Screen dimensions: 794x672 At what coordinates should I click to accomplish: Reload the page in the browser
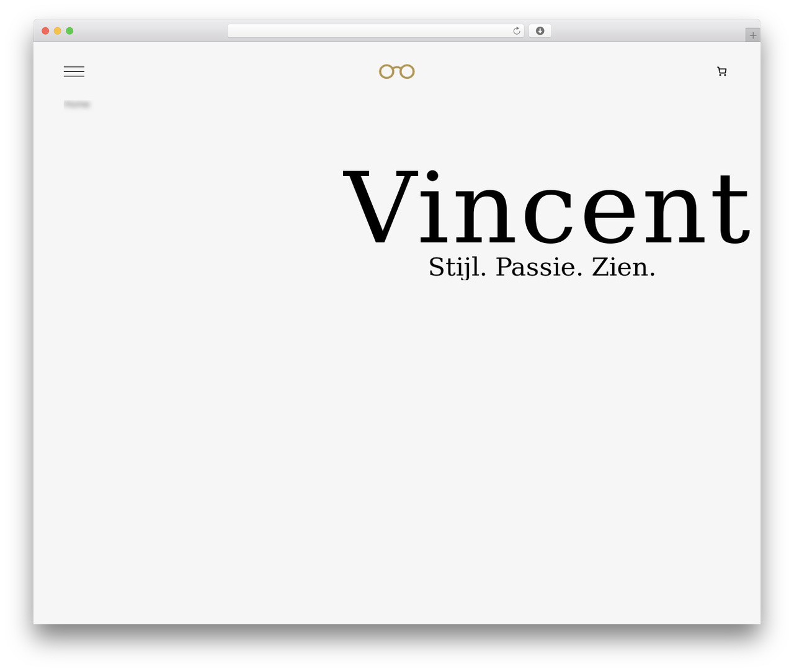tap(516, 31)
